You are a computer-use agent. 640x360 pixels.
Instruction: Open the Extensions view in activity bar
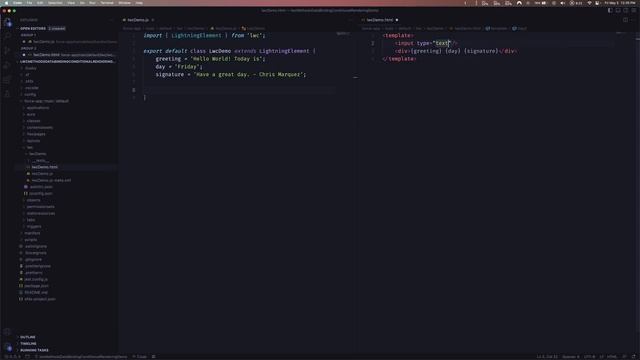click(x=8, y=80)
